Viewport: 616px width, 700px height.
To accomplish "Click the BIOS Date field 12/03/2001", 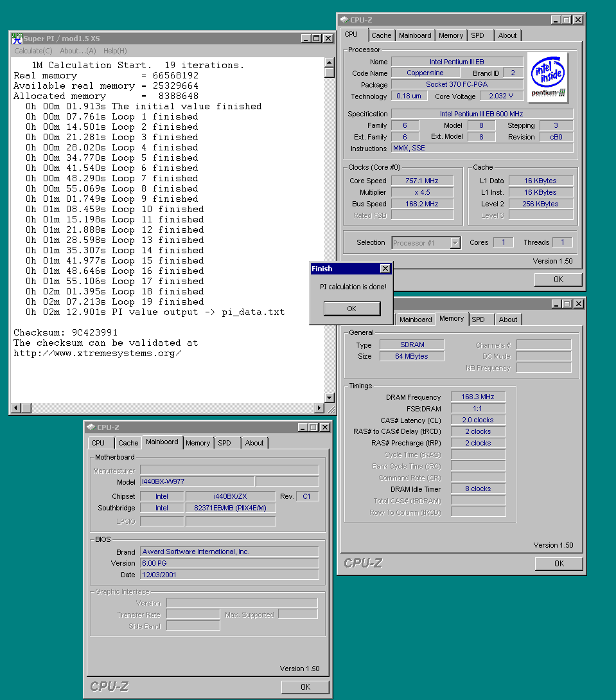I will [x=229, y=575].
